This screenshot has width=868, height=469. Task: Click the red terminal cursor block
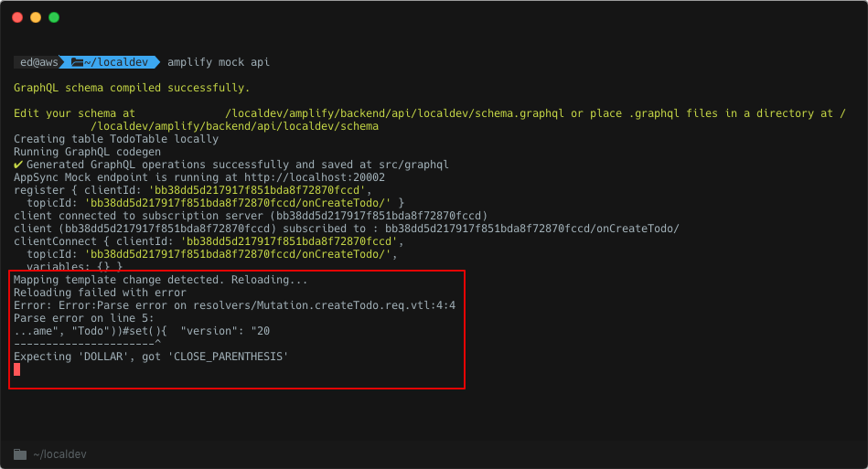[x=17, y=369]
